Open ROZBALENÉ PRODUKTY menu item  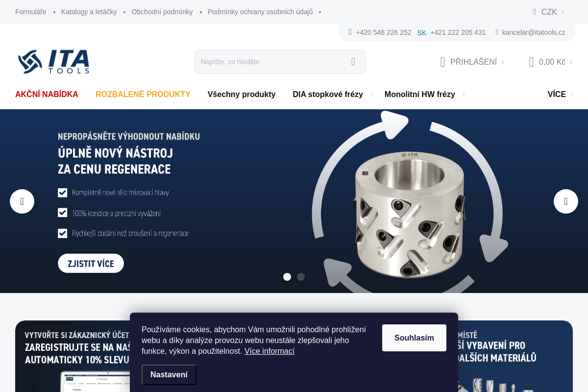point(143,95)
